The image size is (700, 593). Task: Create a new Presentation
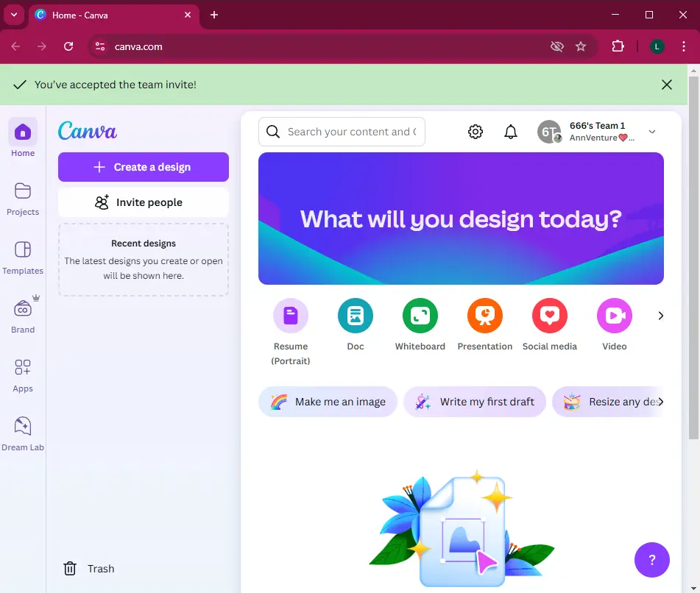coord(485,316)
